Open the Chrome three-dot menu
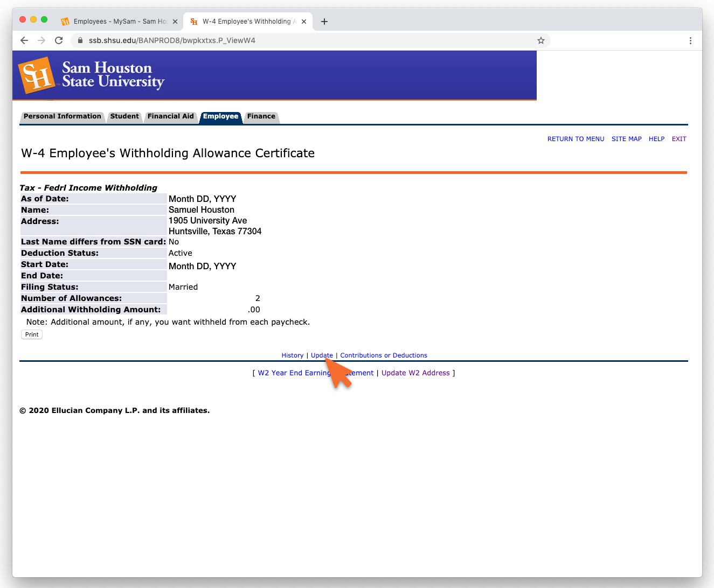 point(690,40)
